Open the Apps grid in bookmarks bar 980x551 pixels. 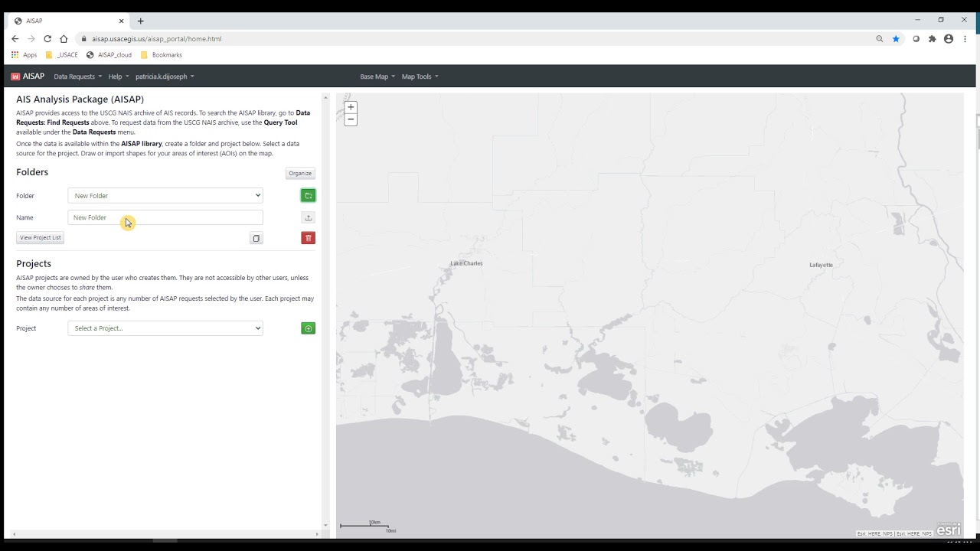24,55
